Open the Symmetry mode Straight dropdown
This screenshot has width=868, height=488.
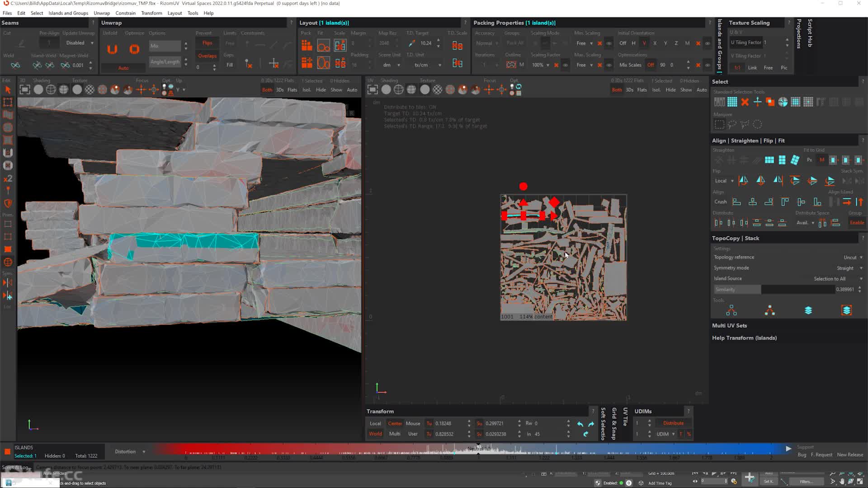point(849,268)
